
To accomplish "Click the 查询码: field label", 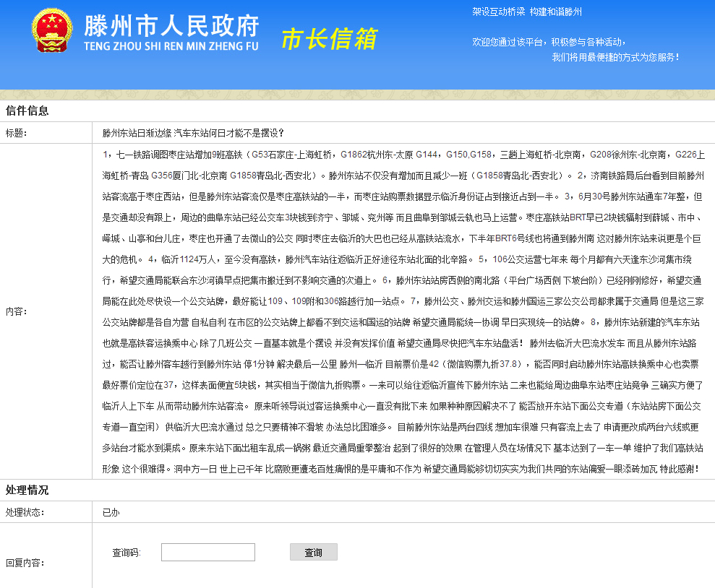I will (x=127, y=553).
